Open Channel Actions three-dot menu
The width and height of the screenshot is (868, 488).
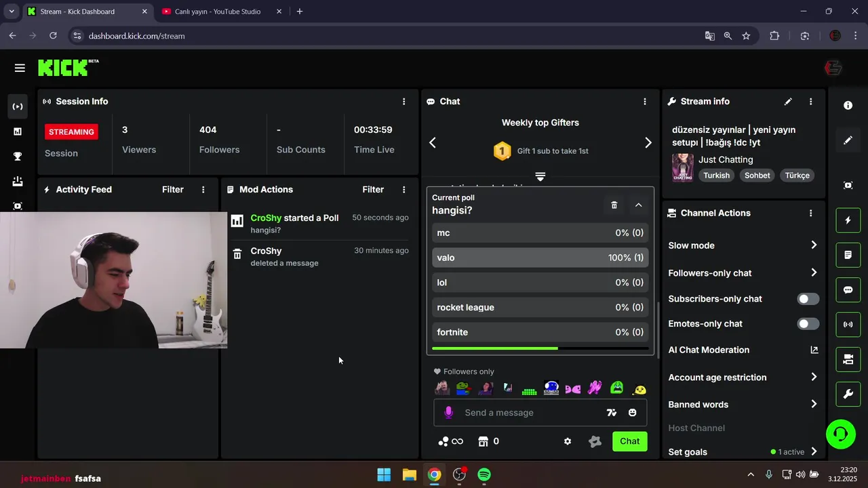coord(810,213)
